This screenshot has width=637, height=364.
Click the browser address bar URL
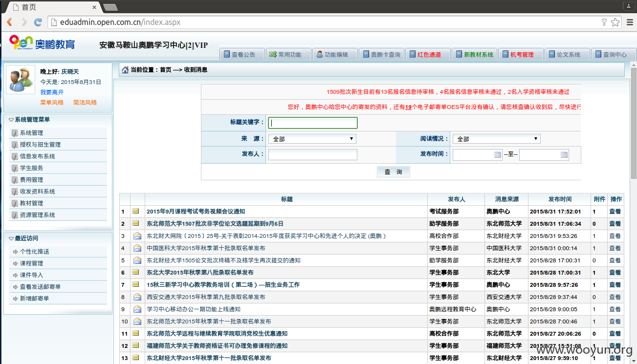click(120, 22)
